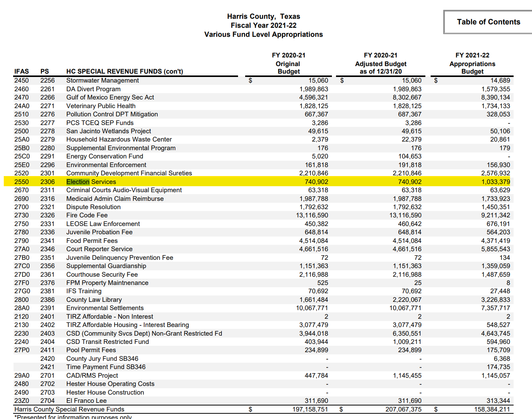Select Hester House Construction text
The height and width of the screenshot is (419, 532).
(x=105, y=392)
